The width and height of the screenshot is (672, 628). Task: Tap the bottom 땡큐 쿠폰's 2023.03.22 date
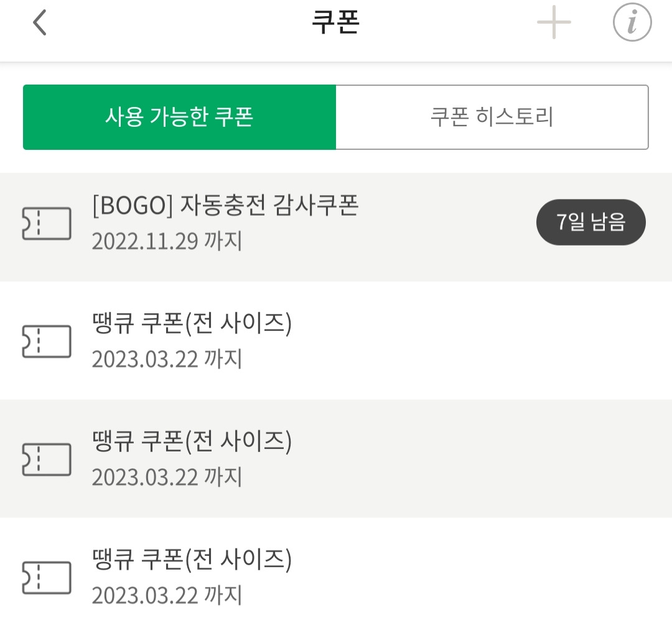(167, 595)
